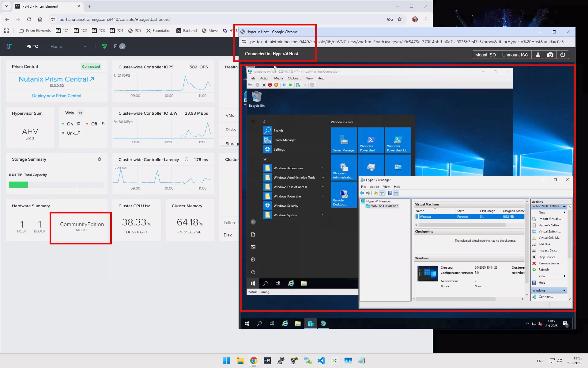Collapse the WIN-529HKIA88M7 actions section
Screen dimensions: 588x368
tap(564, 206)
